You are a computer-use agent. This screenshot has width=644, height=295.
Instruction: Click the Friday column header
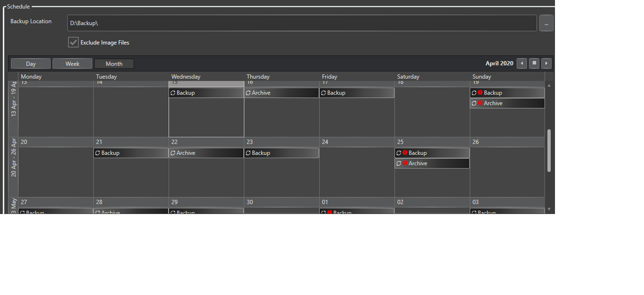[x=330, y=77]
